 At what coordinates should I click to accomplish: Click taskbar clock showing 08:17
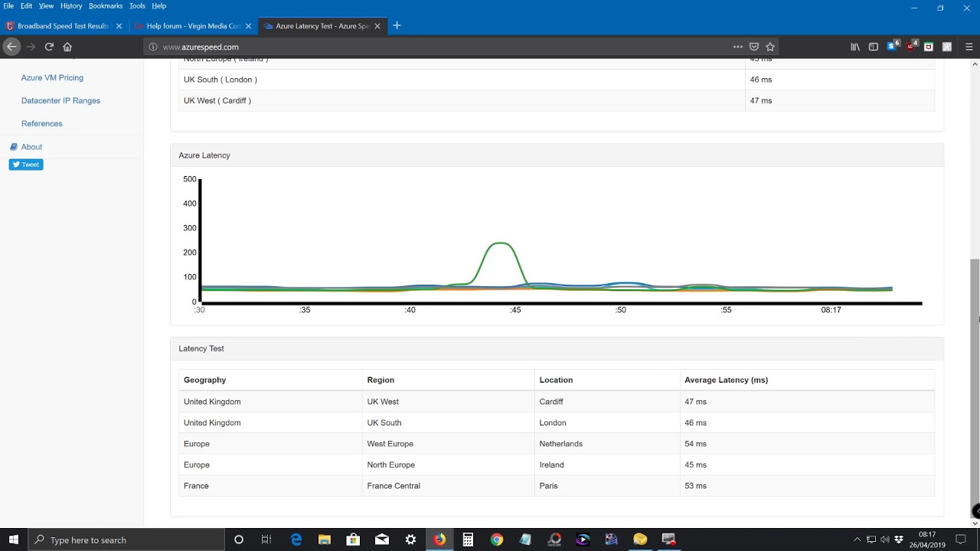927,540
